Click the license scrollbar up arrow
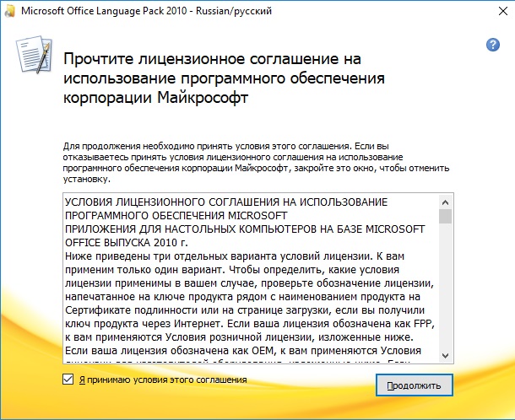Screen dimensions: 515x420 pos(445,202)
